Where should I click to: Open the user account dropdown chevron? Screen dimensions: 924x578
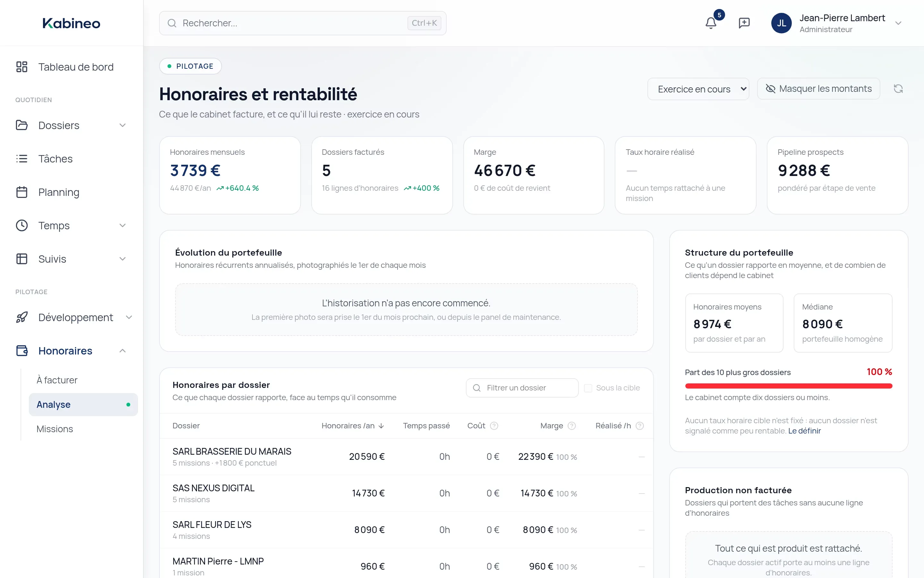pyautogui.click(x=898, y=23)
